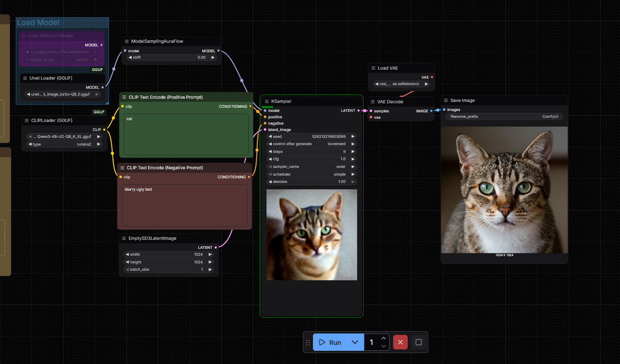Screen dimensions: 620x364
Task: Click the denoise value field in KSampler
Action: tap(312, 182)
